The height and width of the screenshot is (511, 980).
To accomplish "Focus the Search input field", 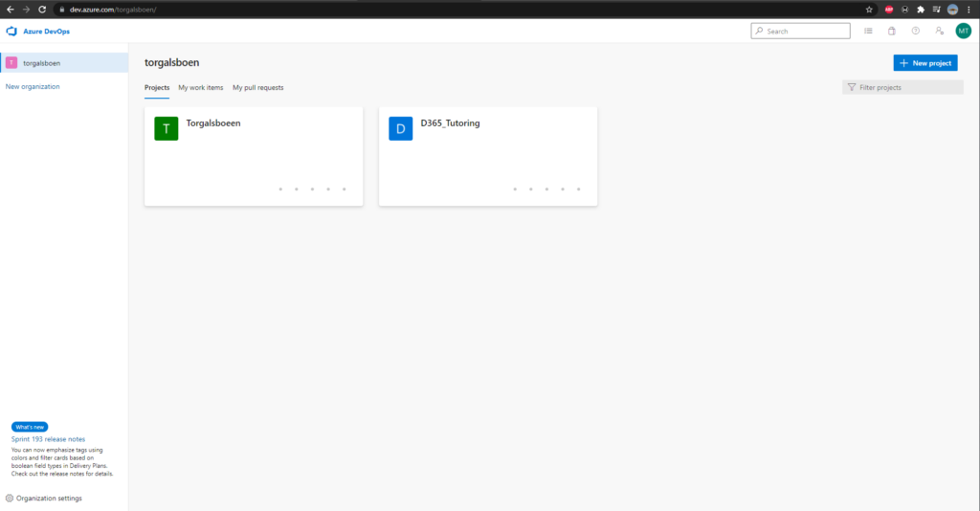I will click(x=801, y=32).
